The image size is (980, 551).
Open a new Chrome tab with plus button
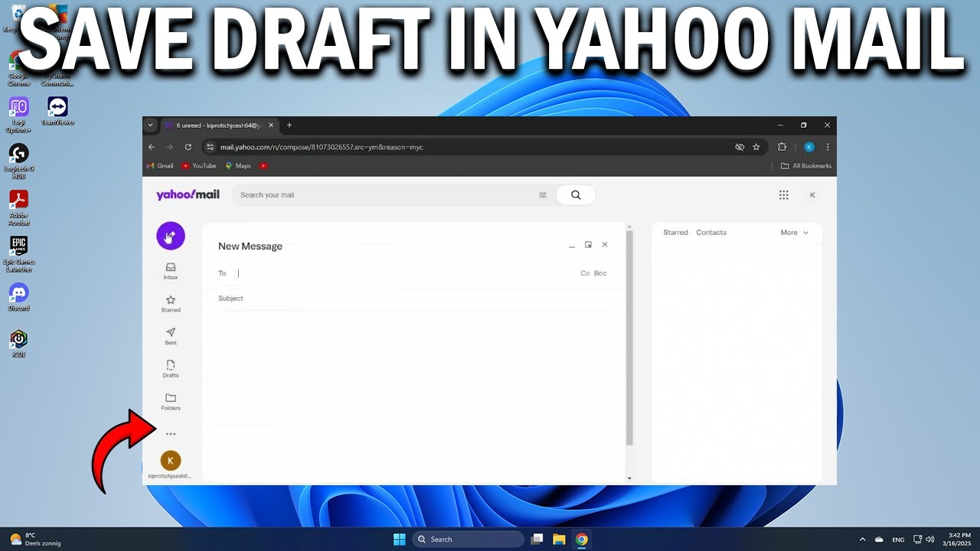289,126
